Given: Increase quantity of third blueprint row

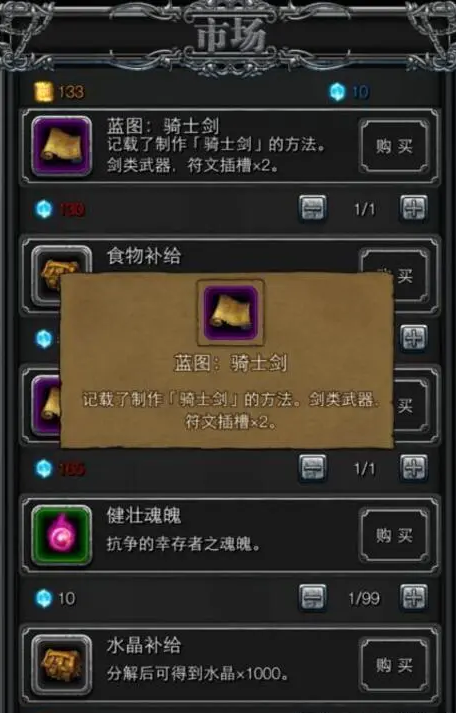Looking at the screenshot, I should pos(413,468).
